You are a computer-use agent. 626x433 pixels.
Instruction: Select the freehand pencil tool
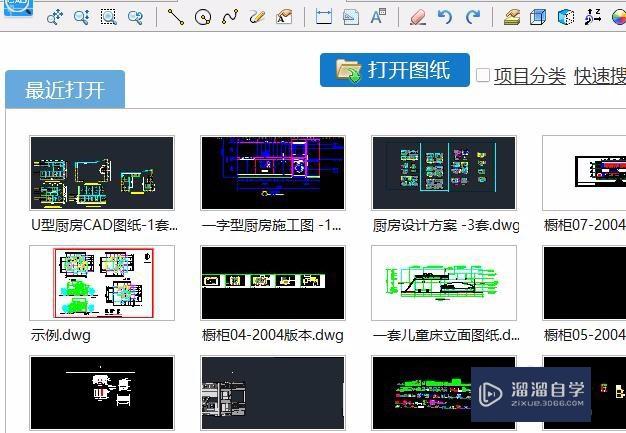click(257, 17)
